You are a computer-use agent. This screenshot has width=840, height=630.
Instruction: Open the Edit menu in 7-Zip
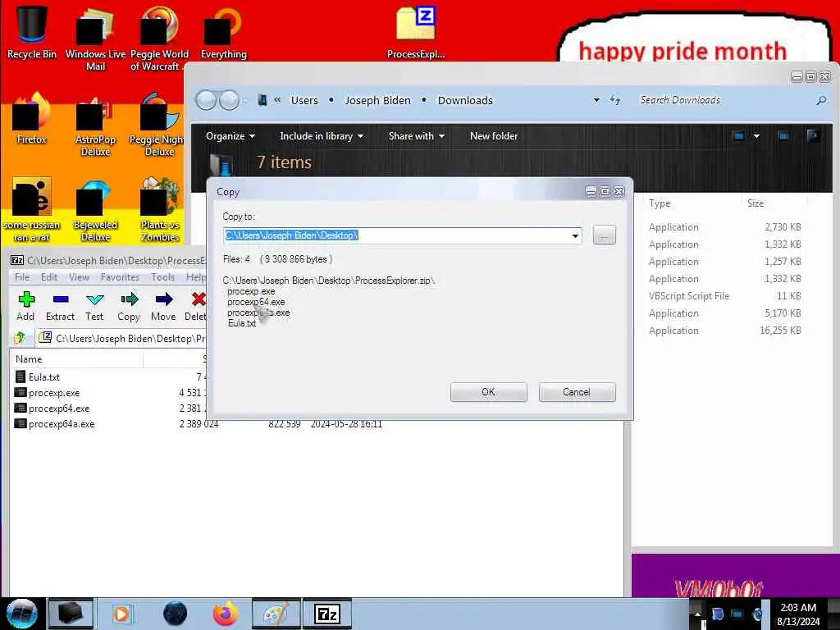48,277
